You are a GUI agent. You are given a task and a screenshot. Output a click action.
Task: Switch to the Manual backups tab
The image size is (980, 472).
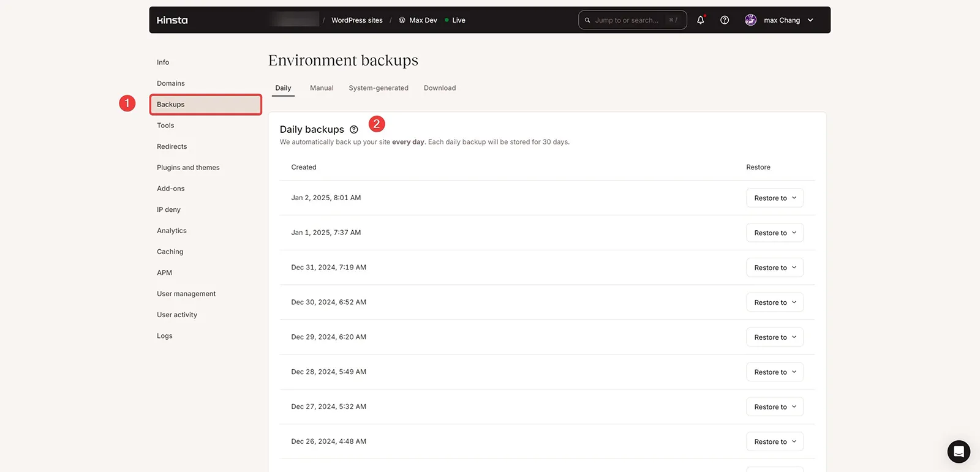tap(322, 88)
